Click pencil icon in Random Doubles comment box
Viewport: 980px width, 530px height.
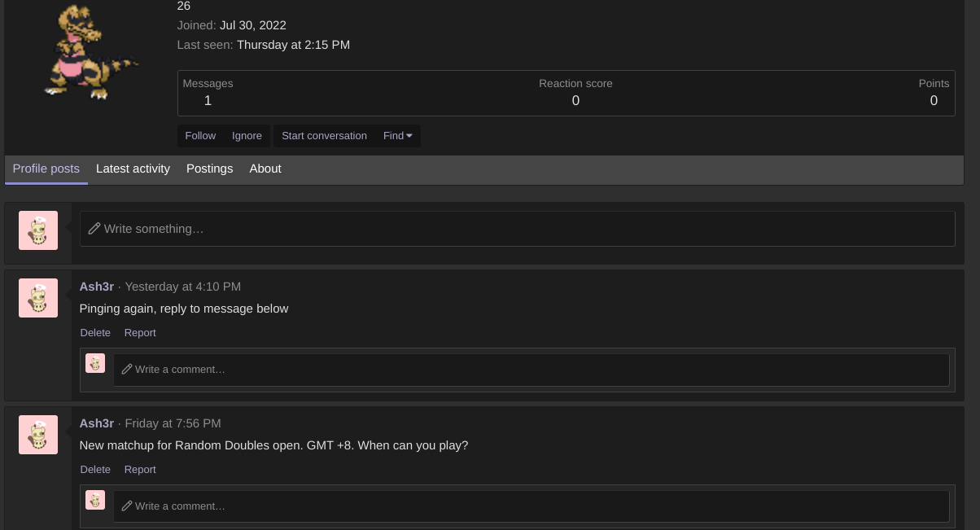pyautogui.click(x=127, y=506)
